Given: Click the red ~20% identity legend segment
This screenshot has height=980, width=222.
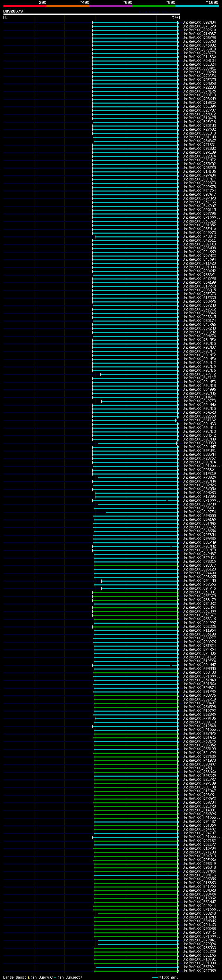Looking at the screenshot, I should point(25,6).
